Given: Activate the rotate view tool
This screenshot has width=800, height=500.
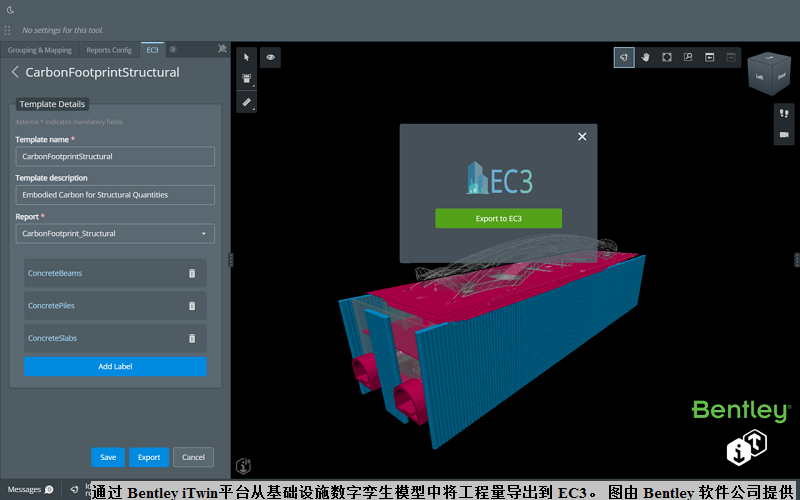Looking at the screenshot, I should pos(624,57).
